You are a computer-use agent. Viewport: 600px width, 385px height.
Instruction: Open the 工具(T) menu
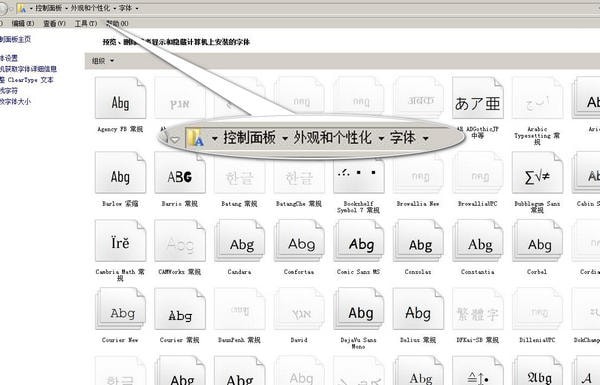86,23
